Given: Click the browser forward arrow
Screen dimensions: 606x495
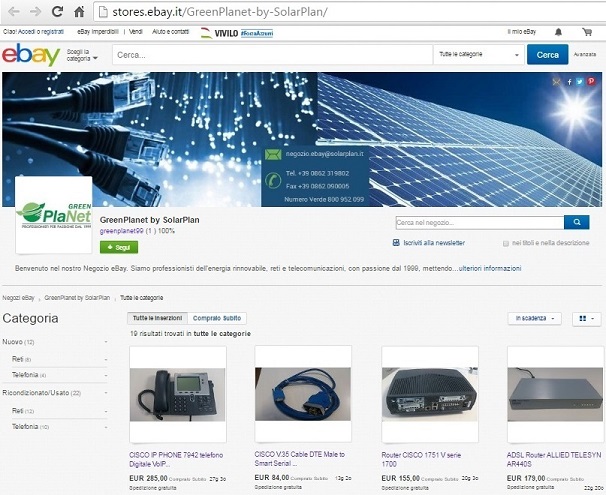Looking at the screenshot, I should coord(35,12).
